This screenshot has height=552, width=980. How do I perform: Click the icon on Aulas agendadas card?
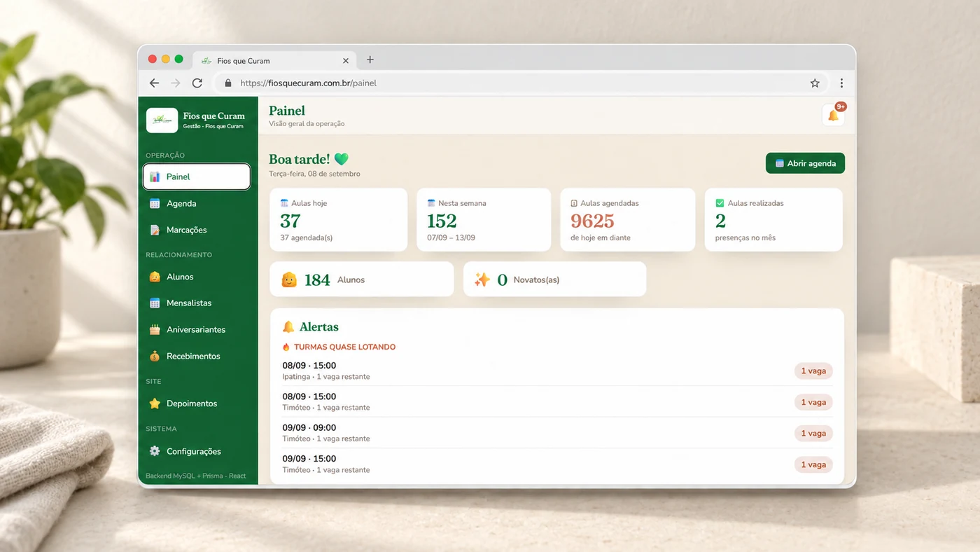(x=574, y=203)
